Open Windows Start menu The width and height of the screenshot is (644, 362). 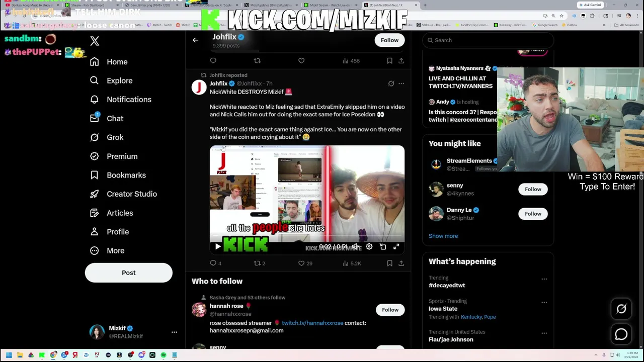click(x=9, y=355)
